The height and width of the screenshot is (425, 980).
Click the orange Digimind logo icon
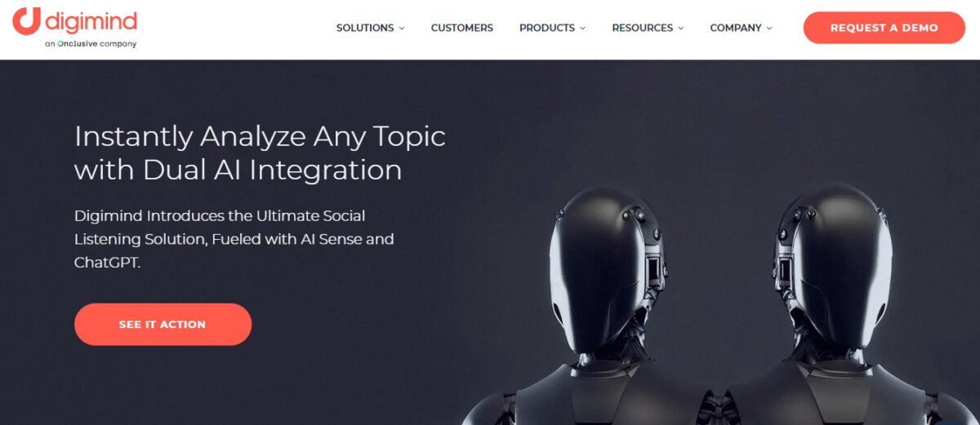point(26,21)
